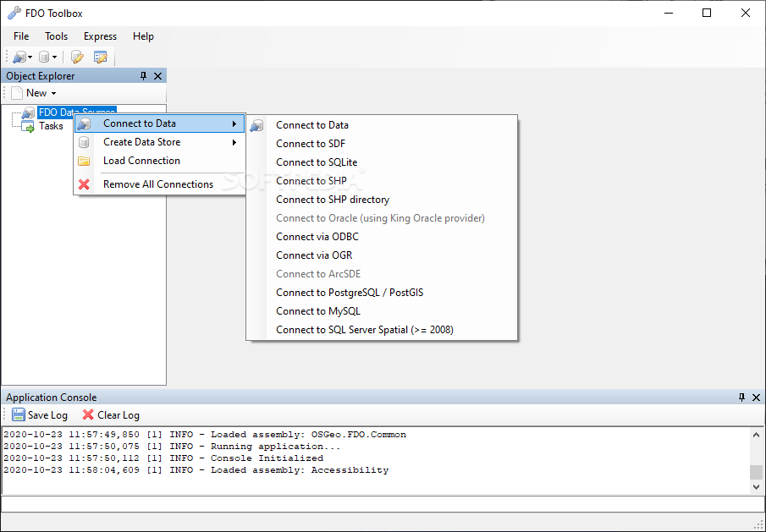Close the Object Explorer panel
766x532 pixels.
tap(157, 75)
